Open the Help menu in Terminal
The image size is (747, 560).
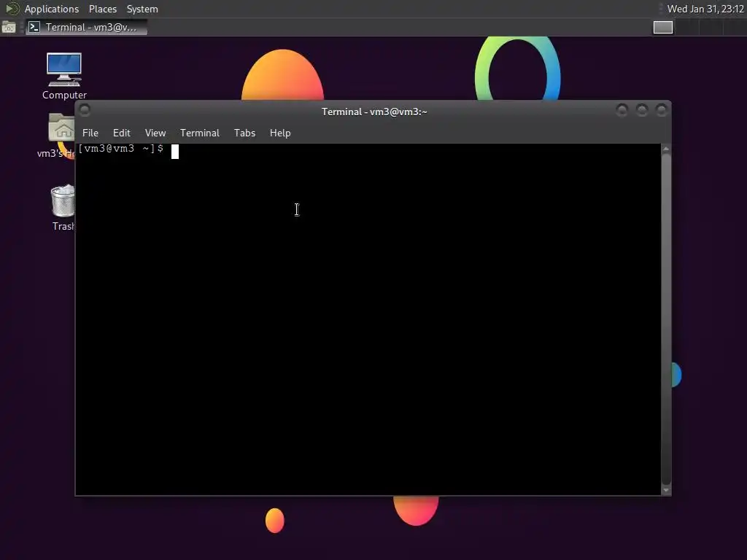[x=280, y=133]
